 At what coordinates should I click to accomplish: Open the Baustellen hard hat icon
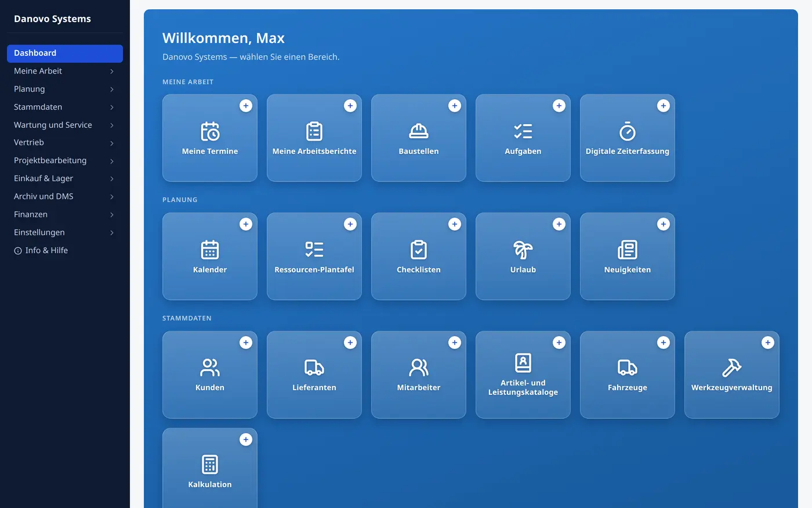(x=419, y=132)
